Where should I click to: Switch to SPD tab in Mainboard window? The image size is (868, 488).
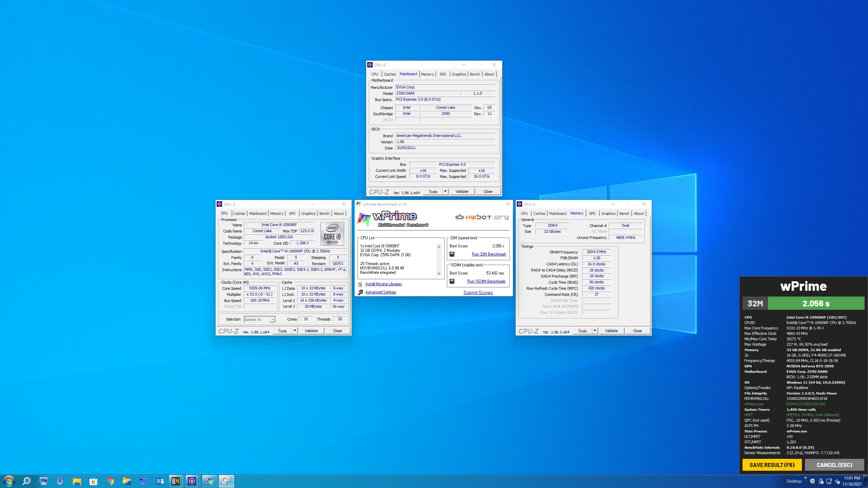pyautogui.click(x=442, y=74)
